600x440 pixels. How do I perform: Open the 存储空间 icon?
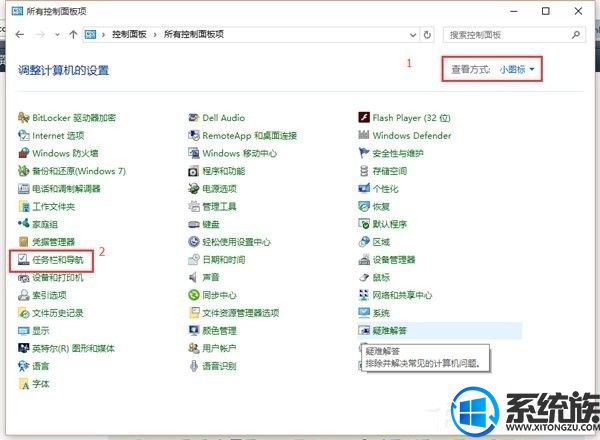point(364,171)
